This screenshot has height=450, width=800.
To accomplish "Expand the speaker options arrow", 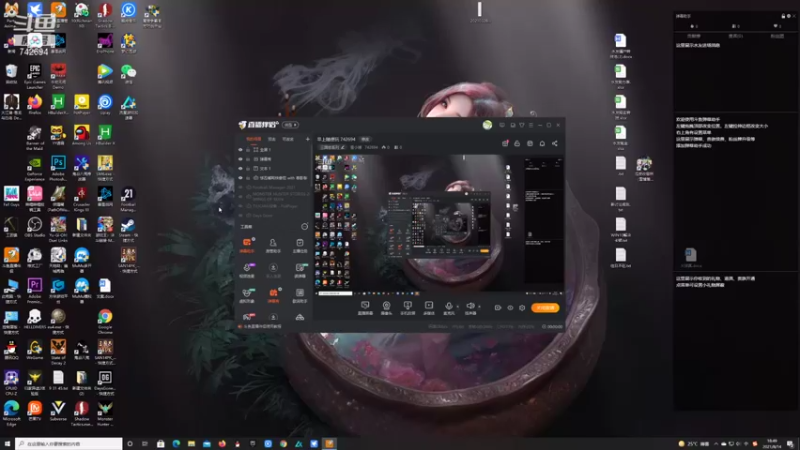I will [479, 306].
